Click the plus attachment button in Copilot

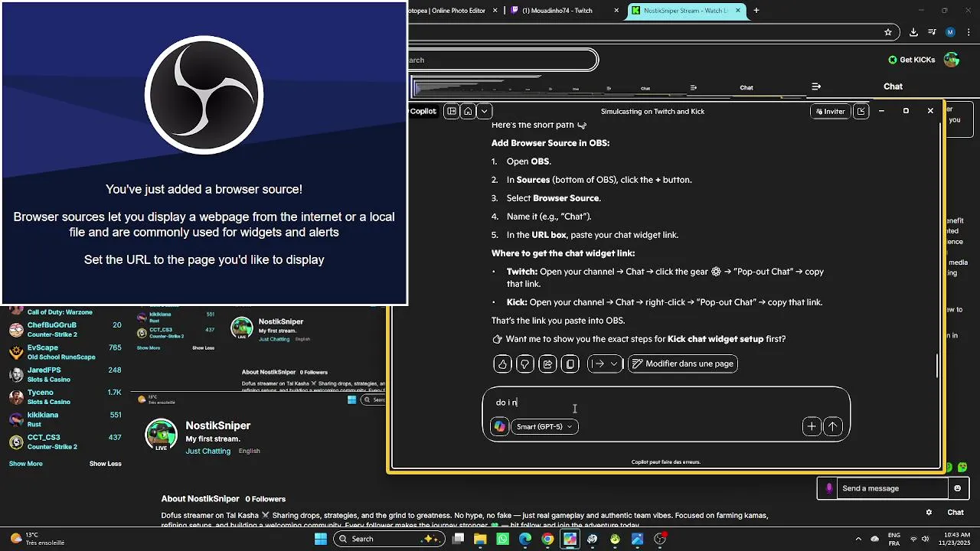point(812,427)
